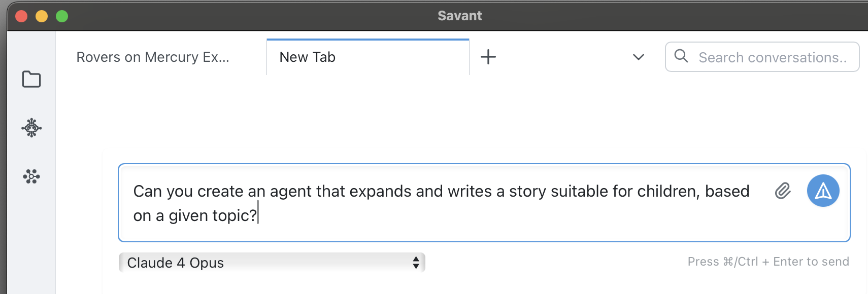The height and width of the screenshot is (294, 868).
Task: Open the Claude 4 Opus model dropdown
Action: click(271, 263)
